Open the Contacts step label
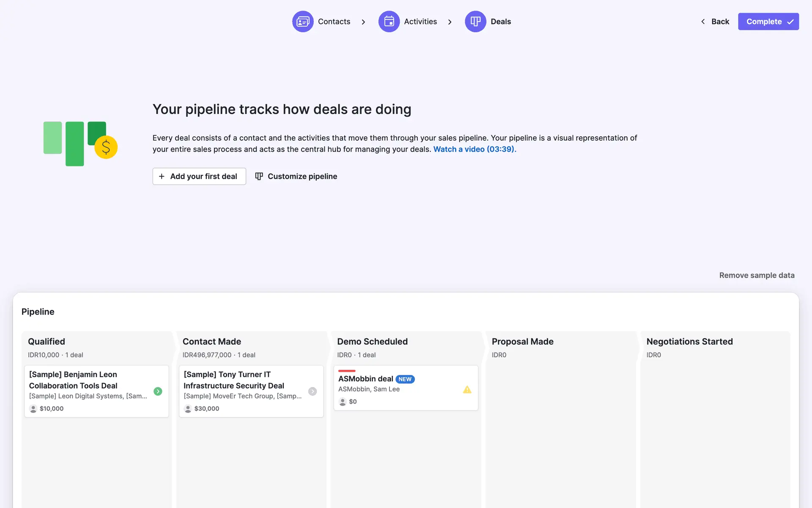 [334, 22]
